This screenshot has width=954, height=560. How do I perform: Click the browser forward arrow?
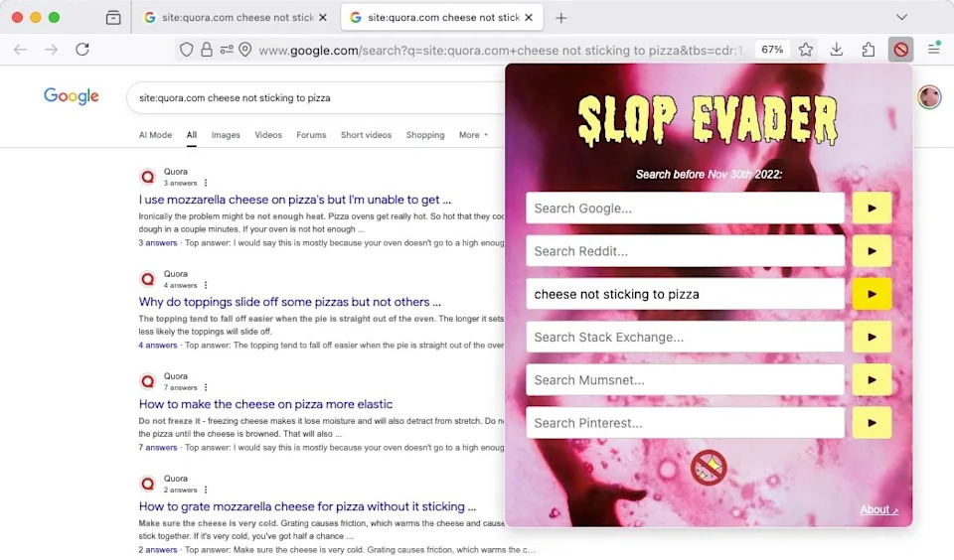51,50
